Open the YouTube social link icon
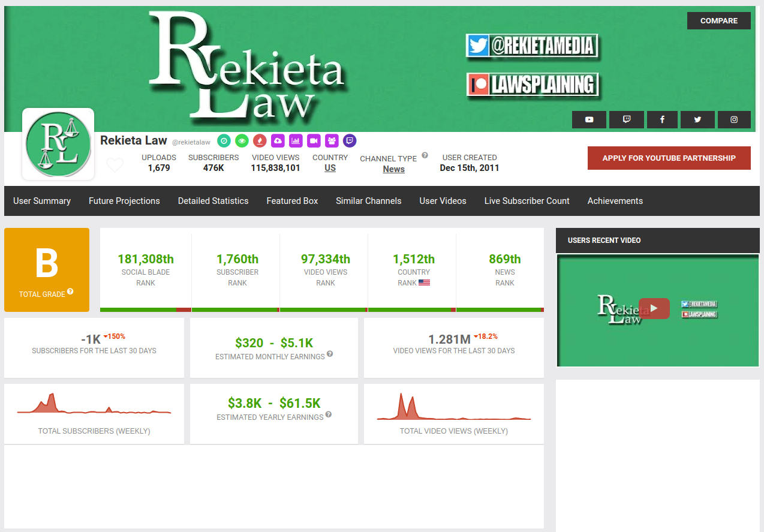This screenshot has height=532, width=764. [589, 119]
